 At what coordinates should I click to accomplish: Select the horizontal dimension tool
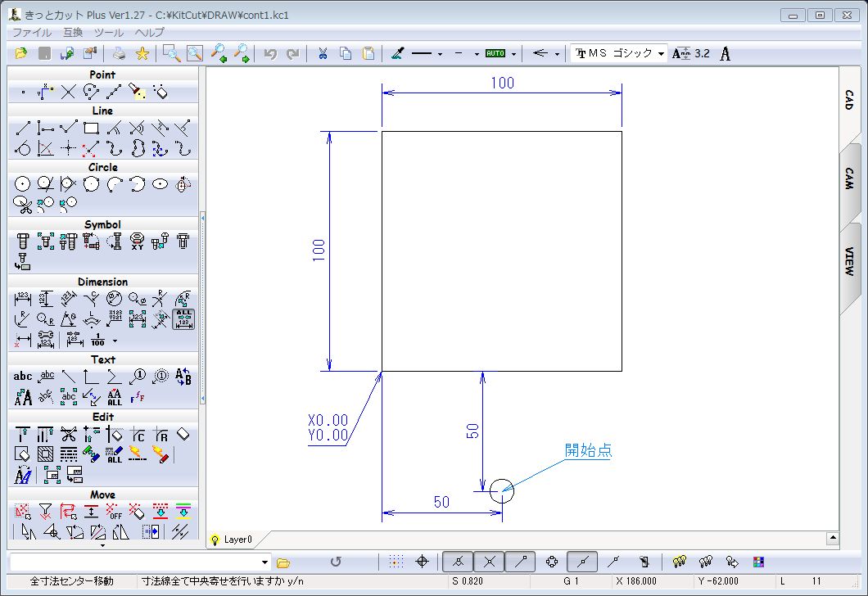(22, 299)
